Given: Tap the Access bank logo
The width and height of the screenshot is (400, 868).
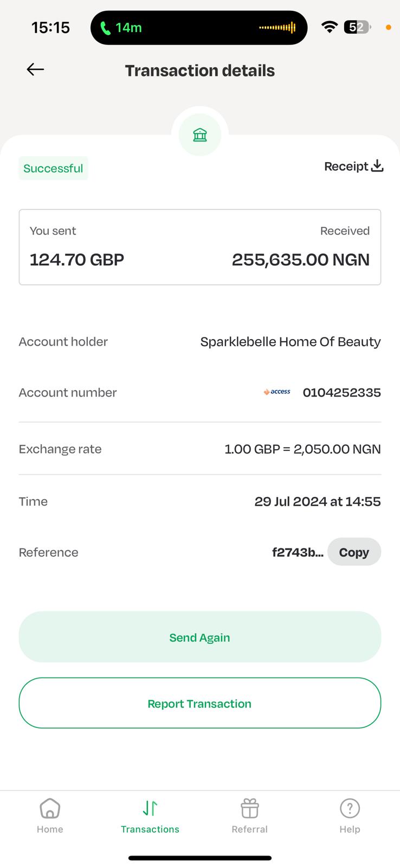Looking at the screenshot, I should [x=277, y=392].
